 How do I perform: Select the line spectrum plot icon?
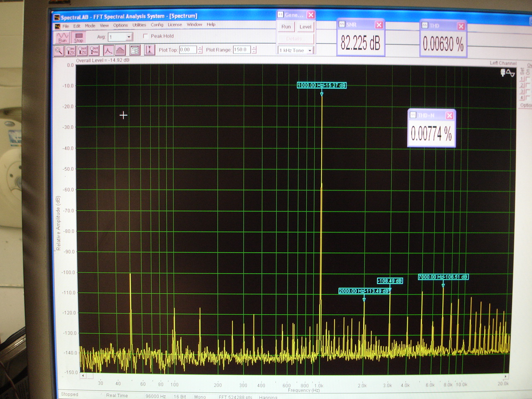click(x=108, y=51)
